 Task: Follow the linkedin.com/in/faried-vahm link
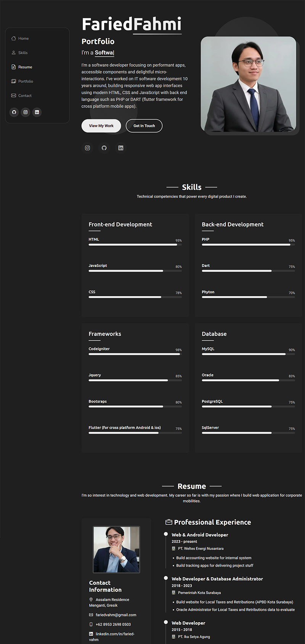pos(115,634)
